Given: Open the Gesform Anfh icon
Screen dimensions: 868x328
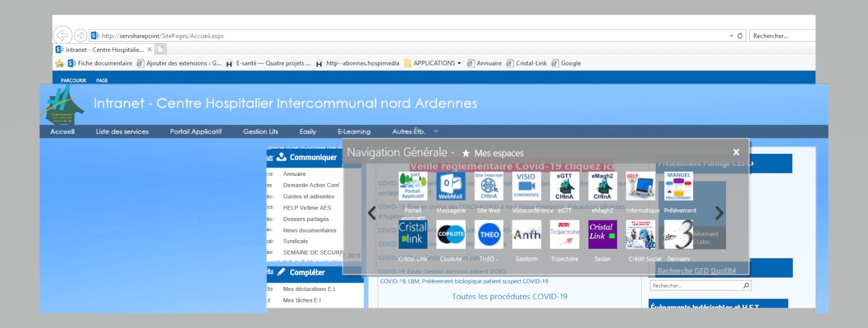Looking at the screenshot, I should point(526,234).
